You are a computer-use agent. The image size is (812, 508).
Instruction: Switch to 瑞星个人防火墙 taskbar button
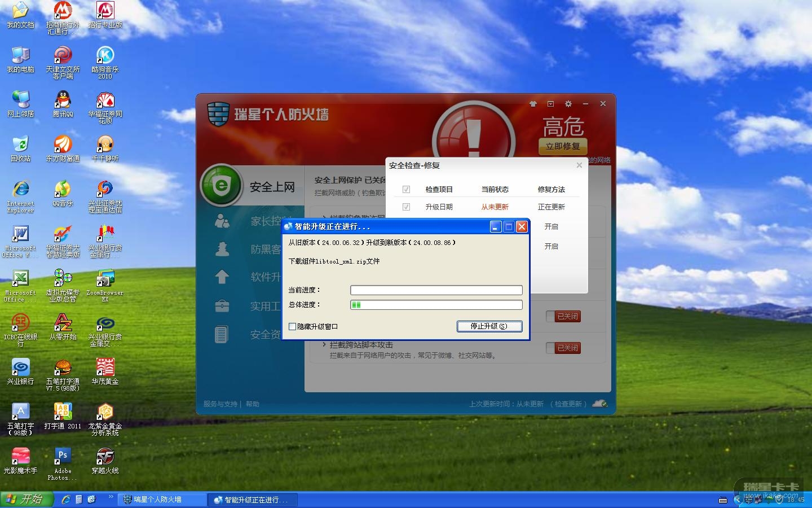(163, 500)
